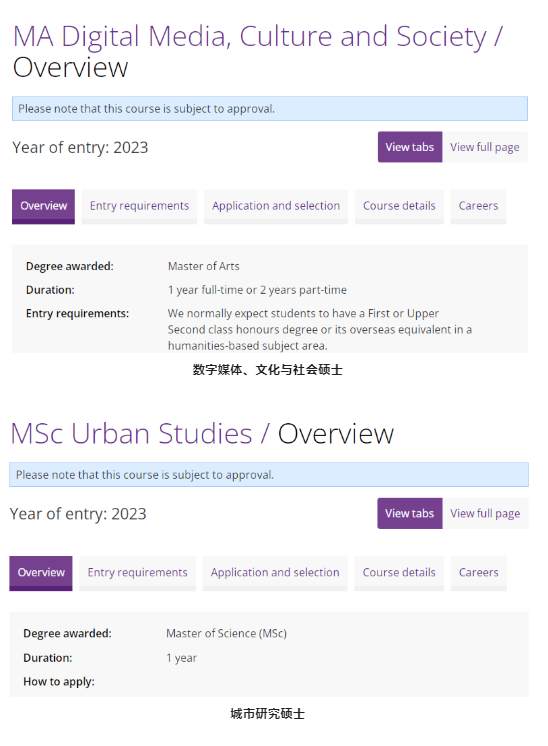Open Course details tab for MSc Urban Studies
Image resolution: width=548 pixels, height=746 pixels.
(399, 573)
